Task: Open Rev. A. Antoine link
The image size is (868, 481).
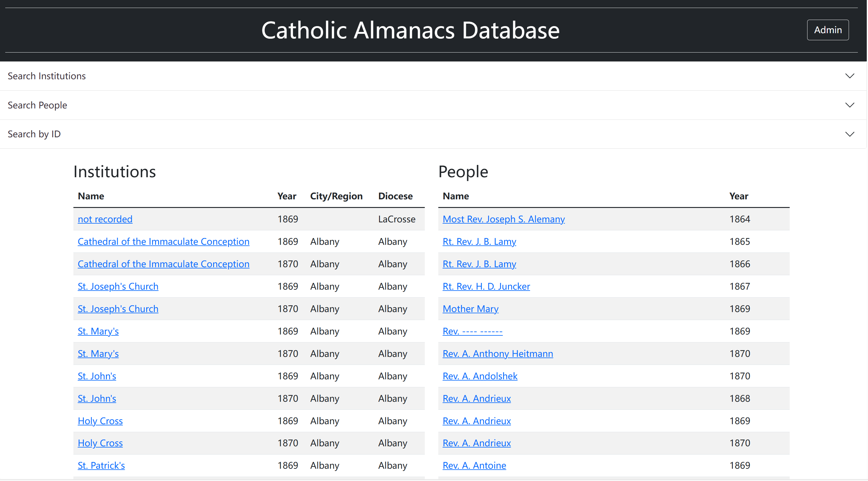Action: click(x=474, y=466)
